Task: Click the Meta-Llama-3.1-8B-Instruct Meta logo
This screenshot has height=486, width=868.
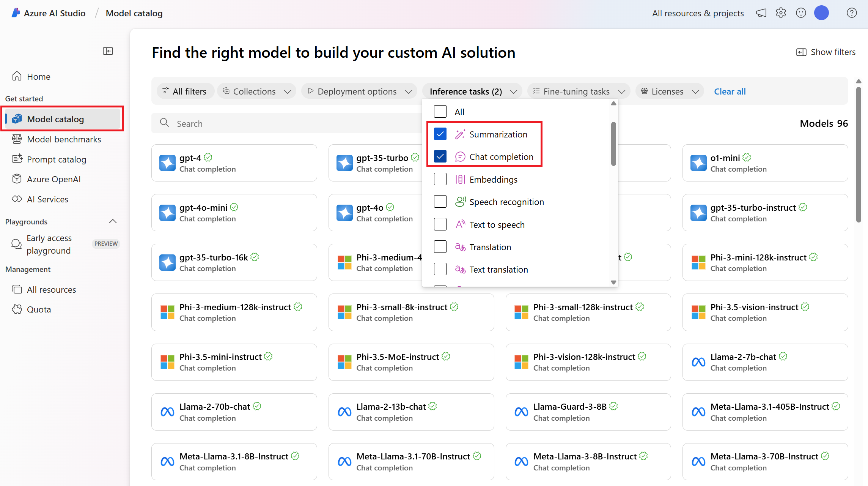Action: click(x=167, y=462)
